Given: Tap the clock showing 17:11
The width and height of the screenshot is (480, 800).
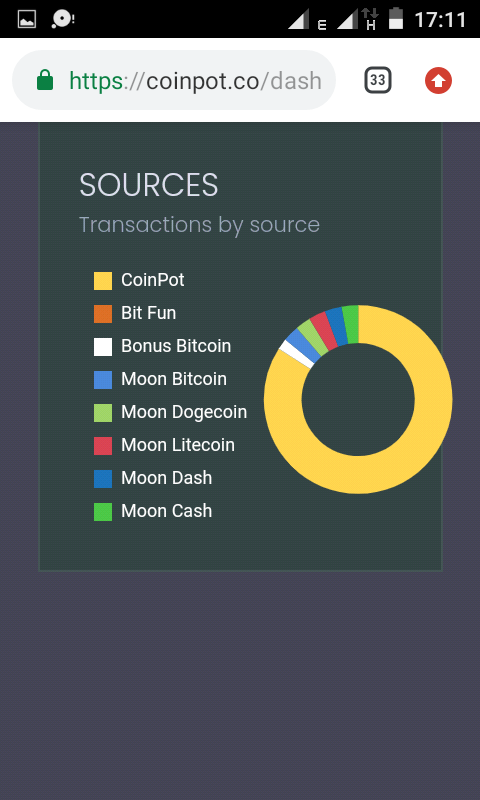Looking at the screenshot, I should pos(440,20).
